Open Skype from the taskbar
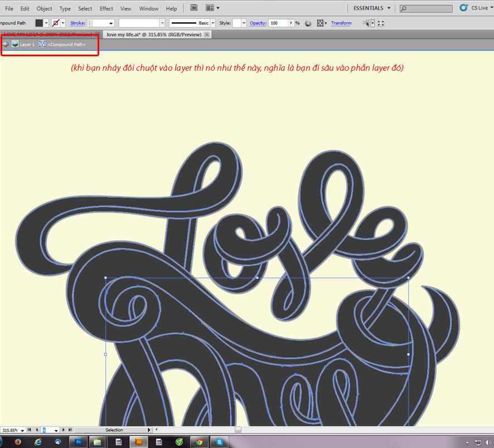This screenshot has width=494, height=448. pos(220,442)
